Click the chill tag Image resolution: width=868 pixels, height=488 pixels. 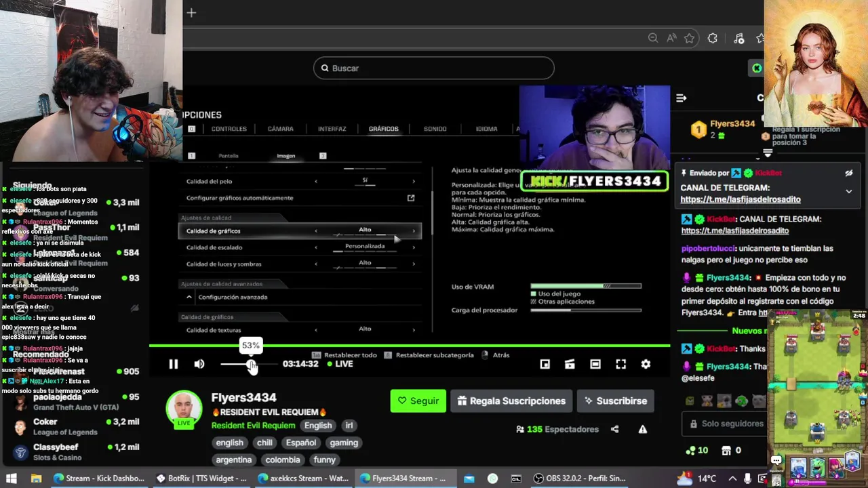click(264, 443)
